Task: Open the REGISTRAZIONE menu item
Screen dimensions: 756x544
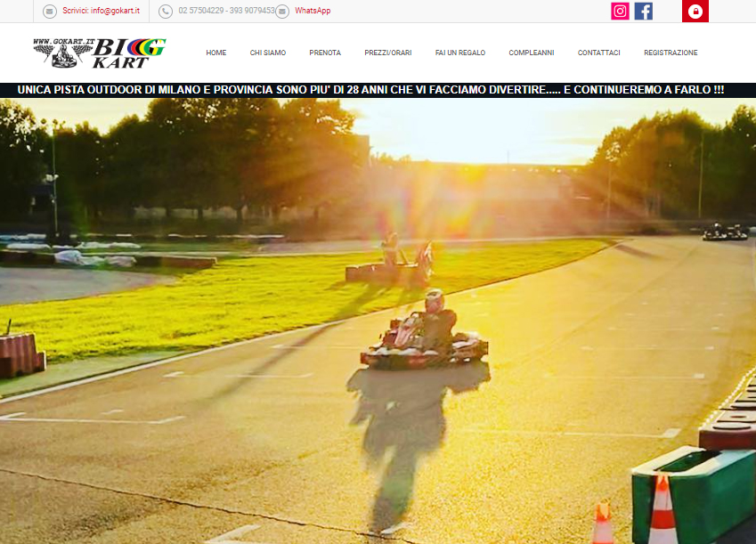Action: pyautogui.click(x=671, y=53)
